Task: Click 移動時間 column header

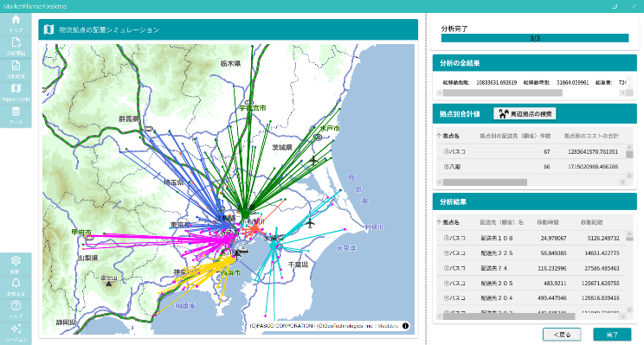Action: 547,222
